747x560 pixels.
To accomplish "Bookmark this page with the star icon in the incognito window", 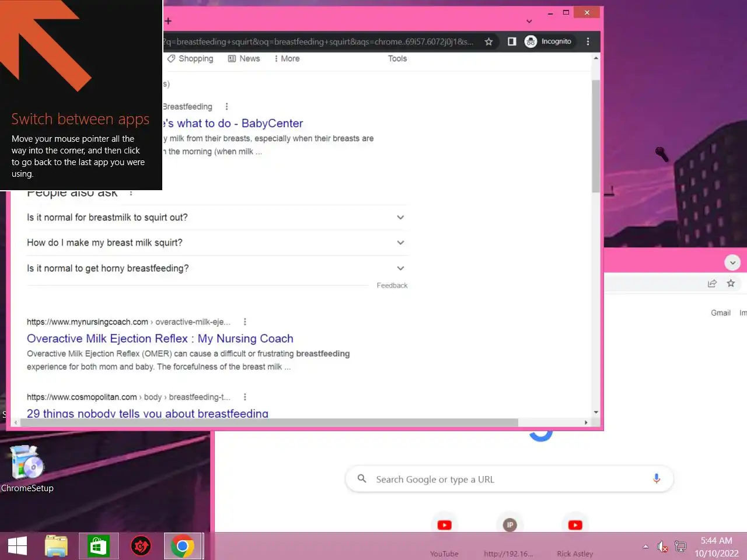I will (488, 41).
